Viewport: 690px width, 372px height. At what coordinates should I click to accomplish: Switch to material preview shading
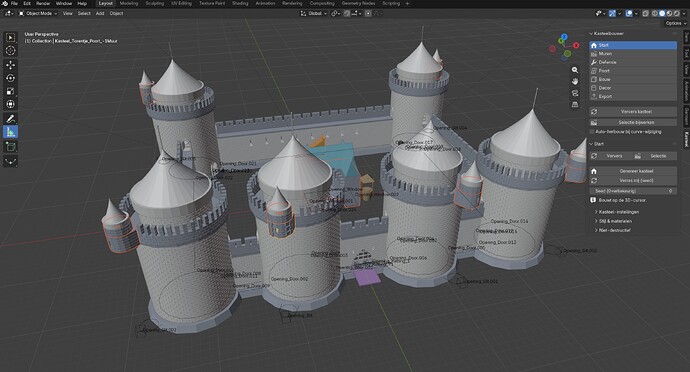669,14
